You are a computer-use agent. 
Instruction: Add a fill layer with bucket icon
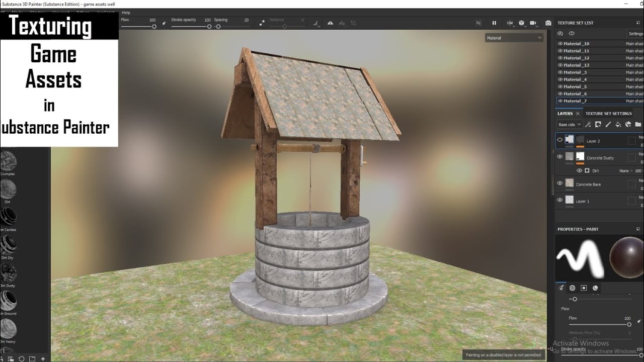pyautogui.click(x=618, y=124)
